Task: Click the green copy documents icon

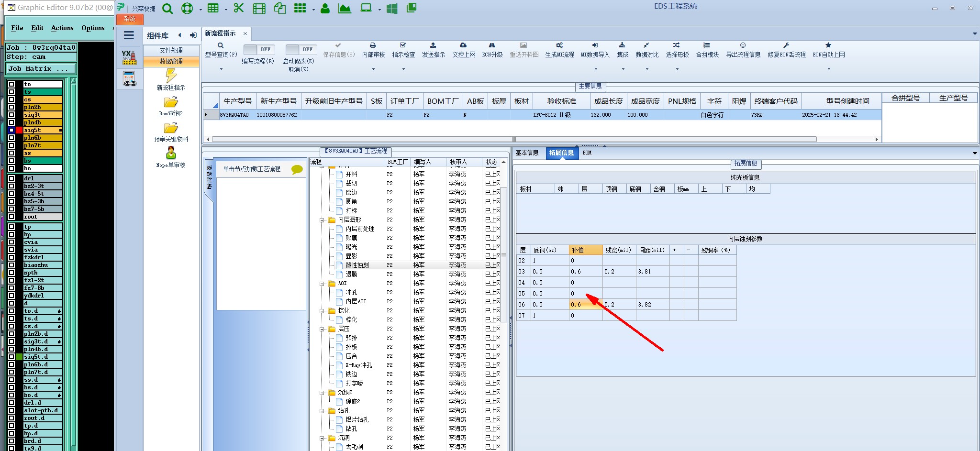Action: click(x=279, y=8)
